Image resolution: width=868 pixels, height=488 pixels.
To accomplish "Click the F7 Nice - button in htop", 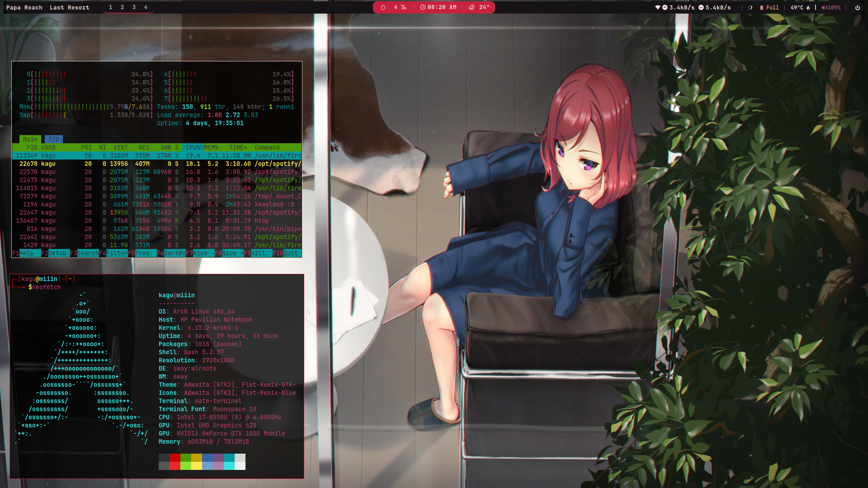I will [x=200, y=253].
